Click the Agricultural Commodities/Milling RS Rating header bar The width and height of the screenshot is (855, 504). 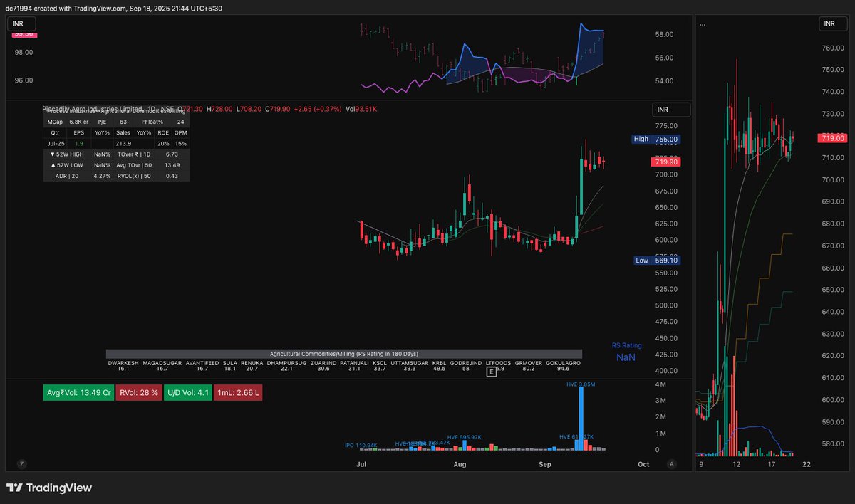pyautogui.click(x=344, y=354)
